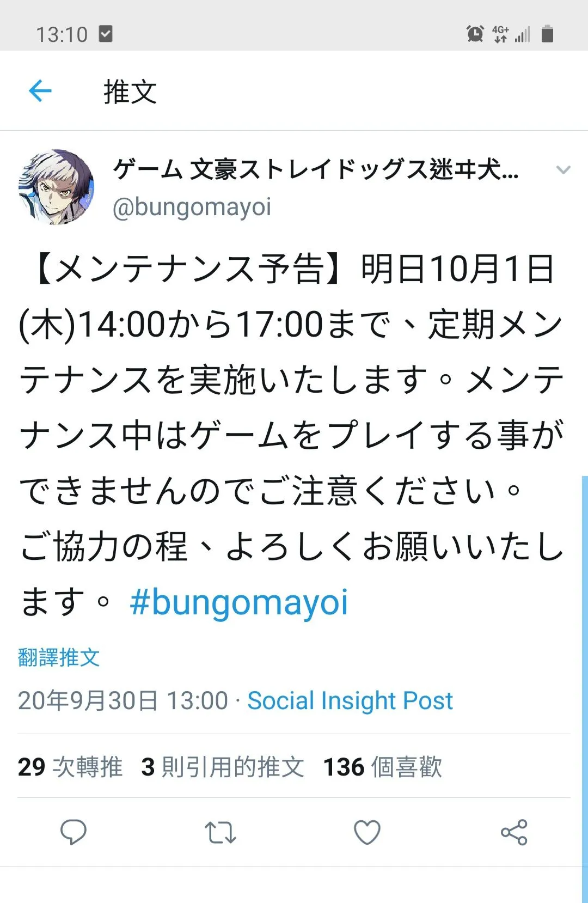Click the blue scrollbar on the right edge
The image size is (588, 903).
coord(585,690)
